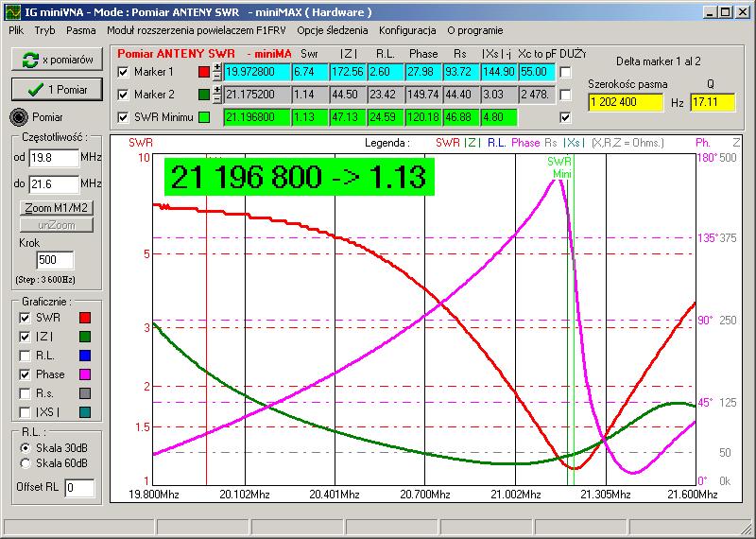Screen dimensions: 756x539
Task: Select the Skala 60dB radio option
Action: point(26,462)
